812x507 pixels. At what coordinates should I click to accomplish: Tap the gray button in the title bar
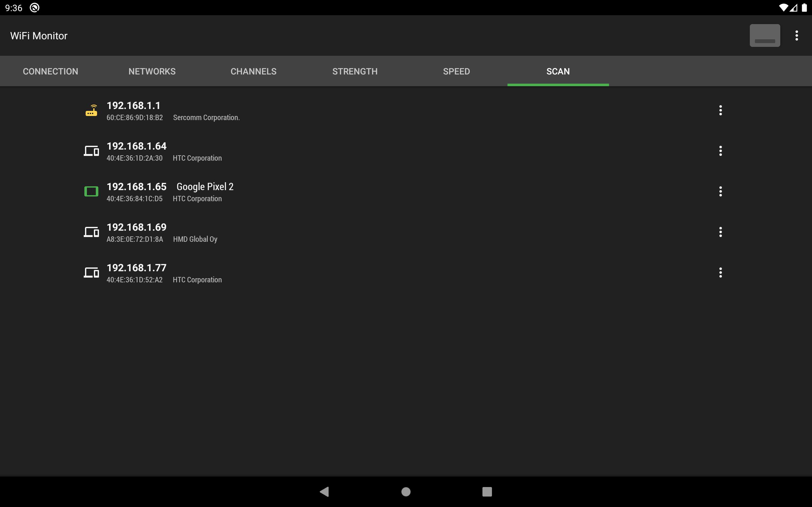765,35
